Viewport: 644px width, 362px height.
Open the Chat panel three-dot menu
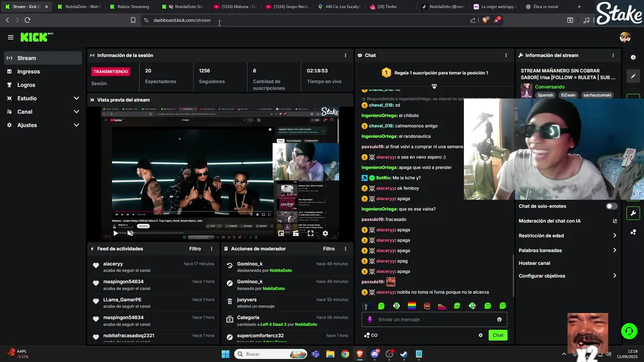click(x=506, y=55)
